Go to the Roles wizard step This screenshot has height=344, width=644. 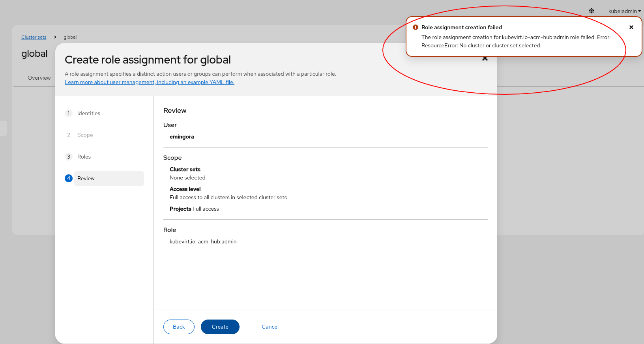point(84,157)
